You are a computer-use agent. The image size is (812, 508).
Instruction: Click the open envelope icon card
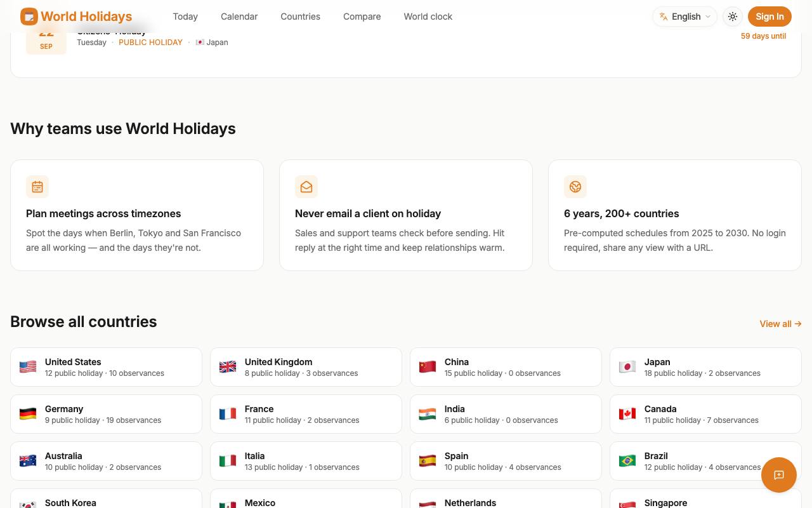point(306,187)
